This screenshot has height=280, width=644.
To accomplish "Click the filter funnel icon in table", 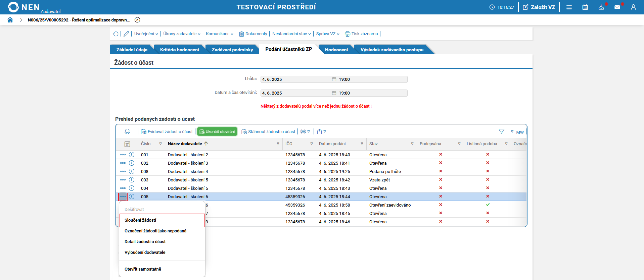I will [x=501, y=132].
